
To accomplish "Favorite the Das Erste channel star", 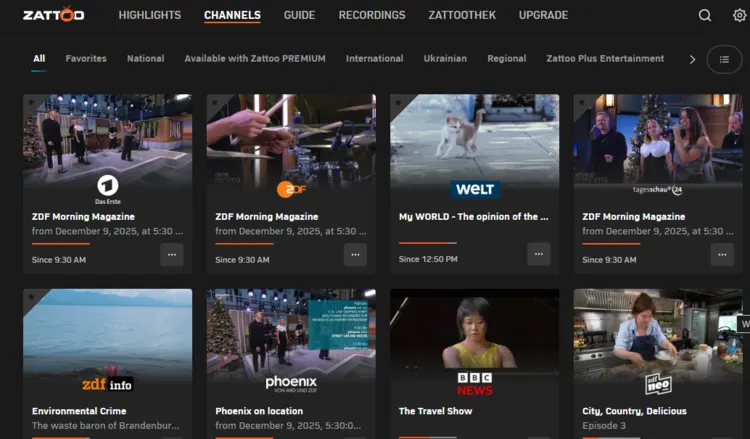I will tap(31, 102).
